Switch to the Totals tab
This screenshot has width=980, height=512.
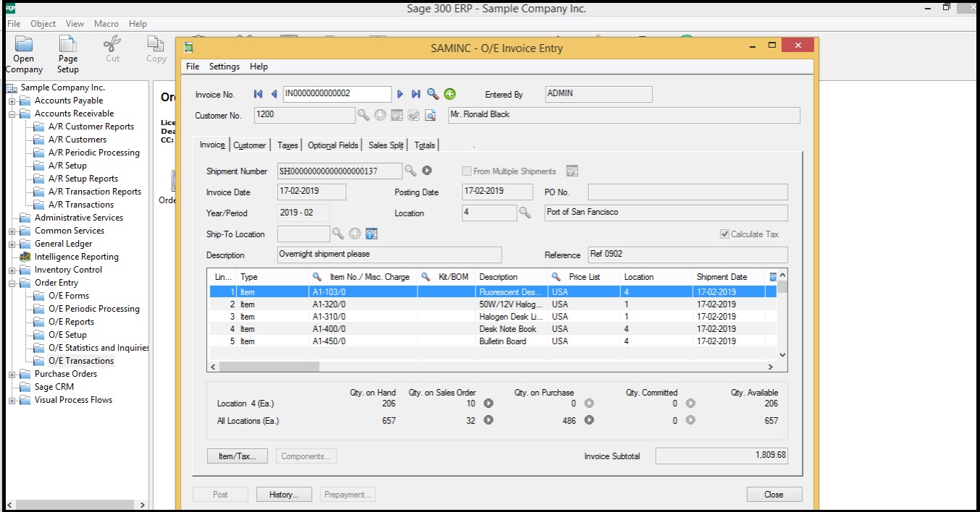[425, 145]
